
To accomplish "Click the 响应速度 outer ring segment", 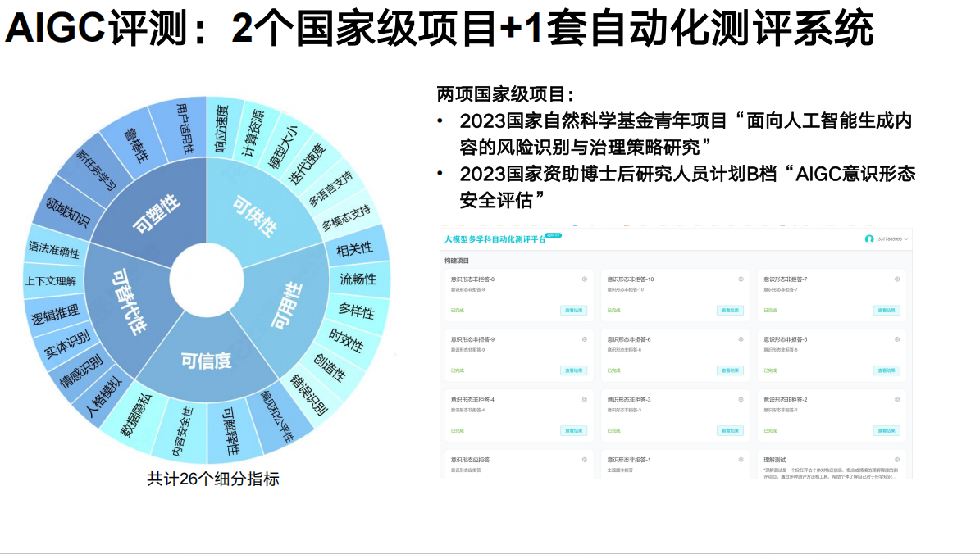I will [222, 129].
